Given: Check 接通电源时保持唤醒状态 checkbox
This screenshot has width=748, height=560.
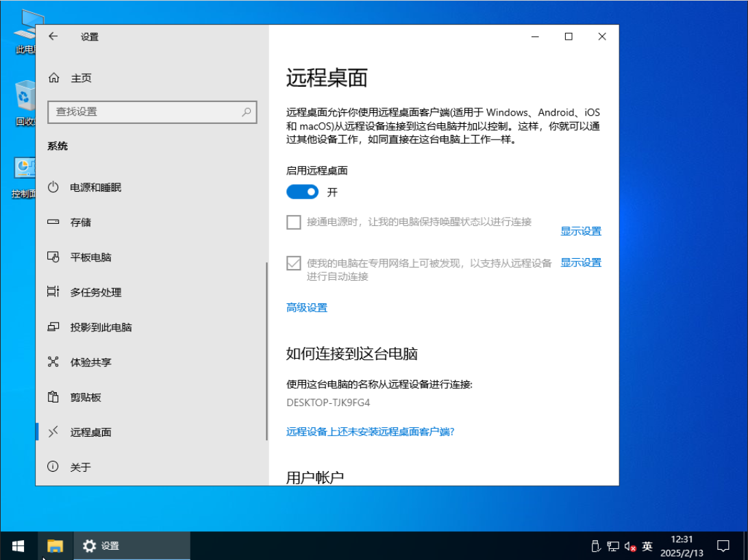Looking at the screenshot, I should 294,222.
